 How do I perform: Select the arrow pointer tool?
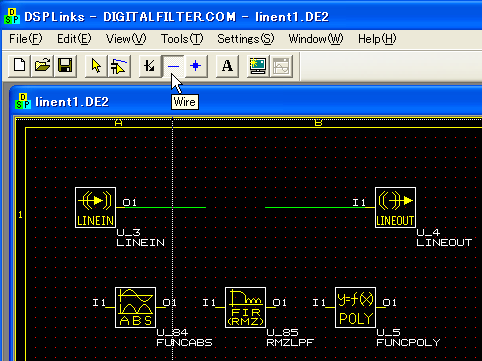click(96, 66)
